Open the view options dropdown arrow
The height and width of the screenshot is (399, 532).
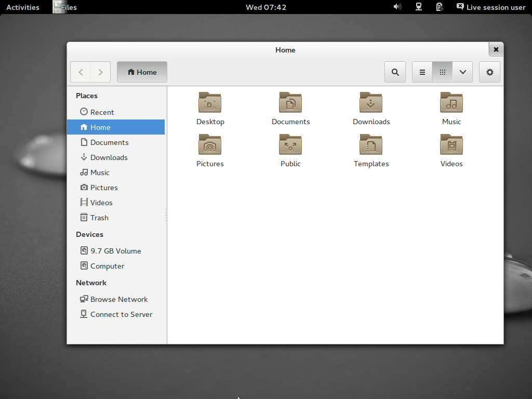coord(462,72)
